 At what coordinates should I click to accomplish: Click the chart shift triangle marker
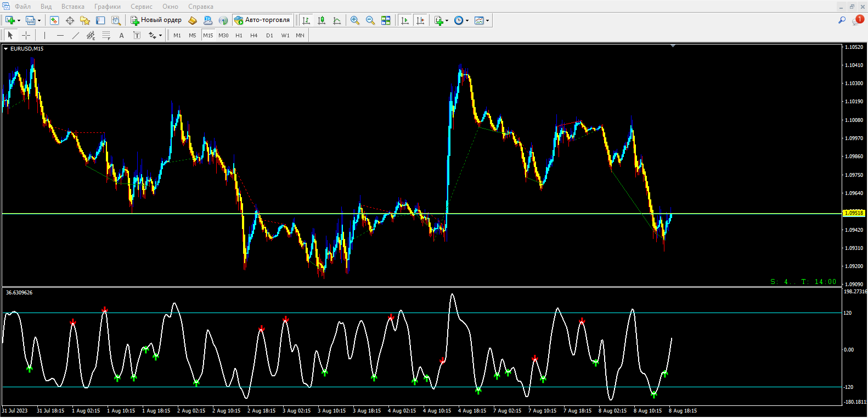click(673, 46)
